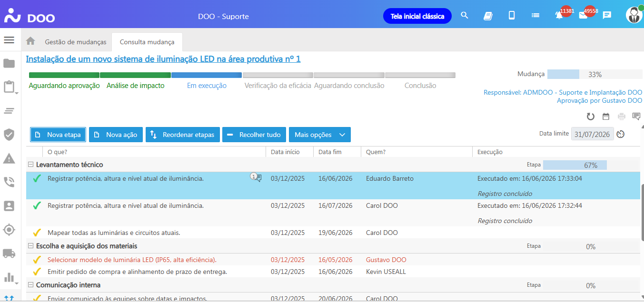The image size is (644, 302).
Task: Toggle check on Emitir pedido de compra row
Action: (37, 272)
